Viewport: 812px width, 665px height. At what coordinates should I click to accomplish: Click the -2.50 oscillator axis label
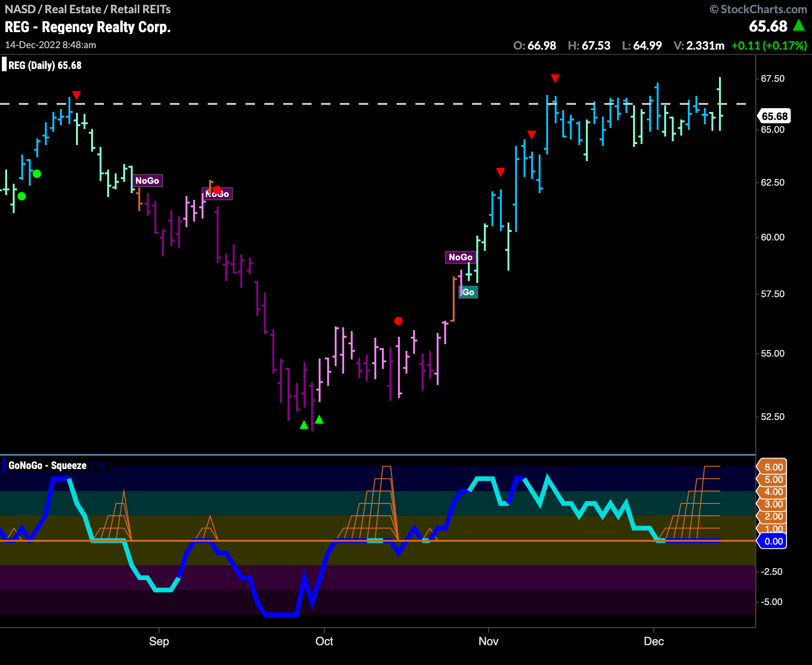[x=772, y=571]
